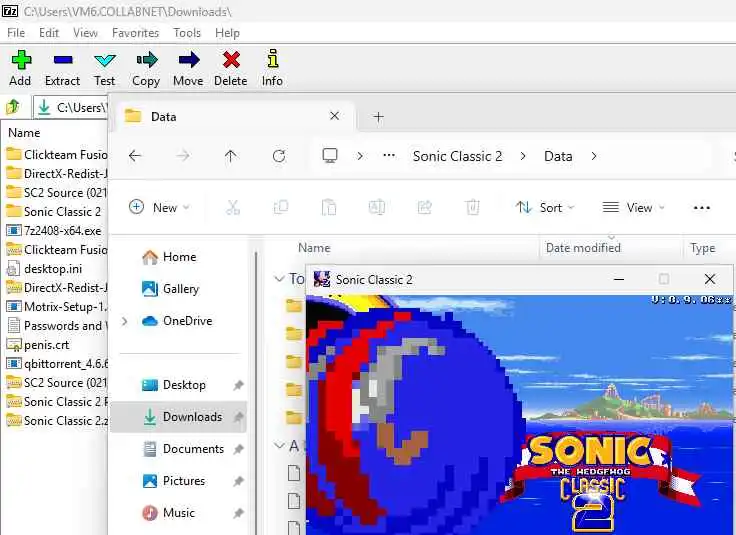Refresh the Data folder in Explorer
The height and width of the screenshot is (535, 736).
click(279, 156)
